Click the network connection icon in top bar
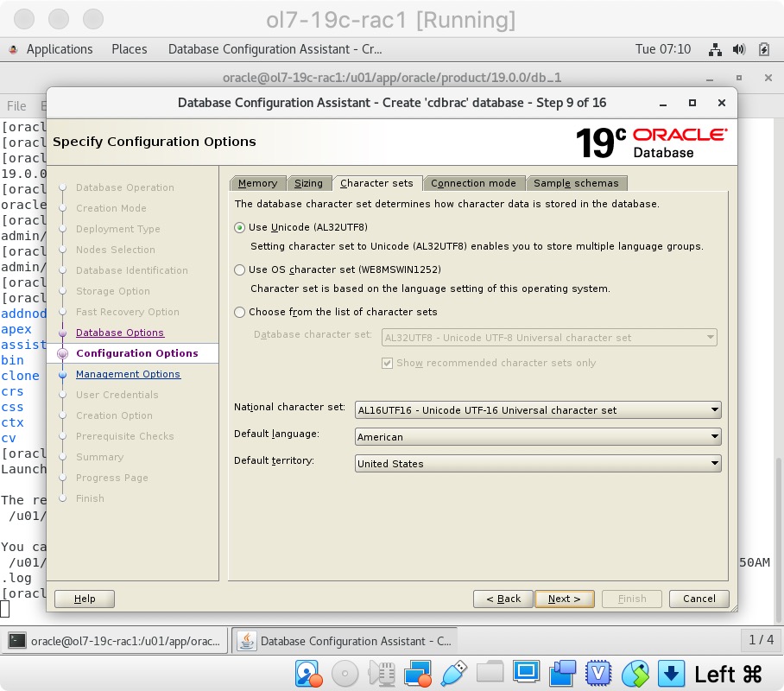This screenshot has width=784, height=691. click(715, 49)
